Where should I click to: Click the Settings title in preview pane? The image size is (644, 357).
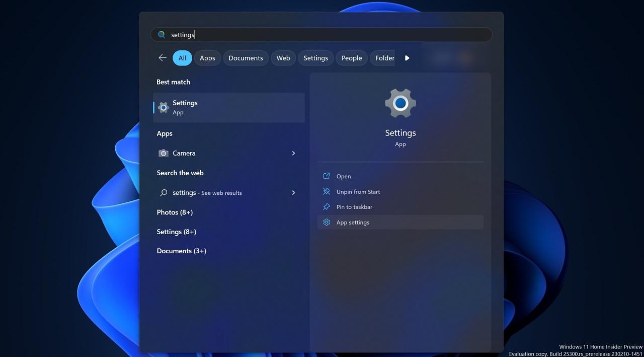[400, 133]
